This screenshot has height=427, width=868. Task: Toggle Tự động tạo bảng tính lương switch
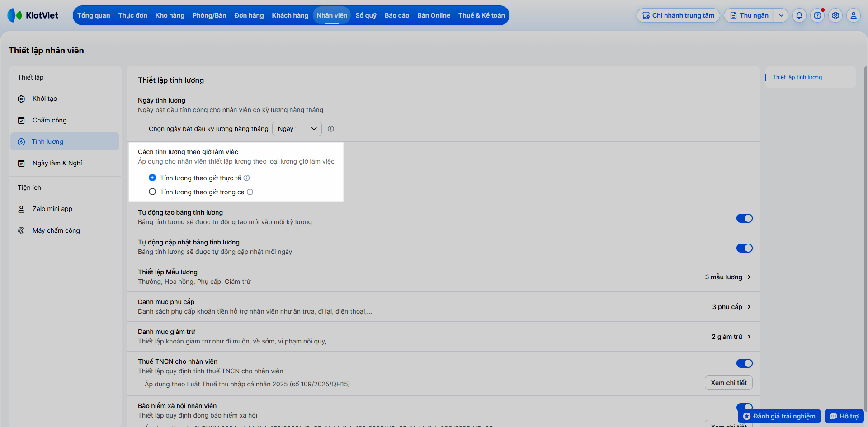coord(744,218)
